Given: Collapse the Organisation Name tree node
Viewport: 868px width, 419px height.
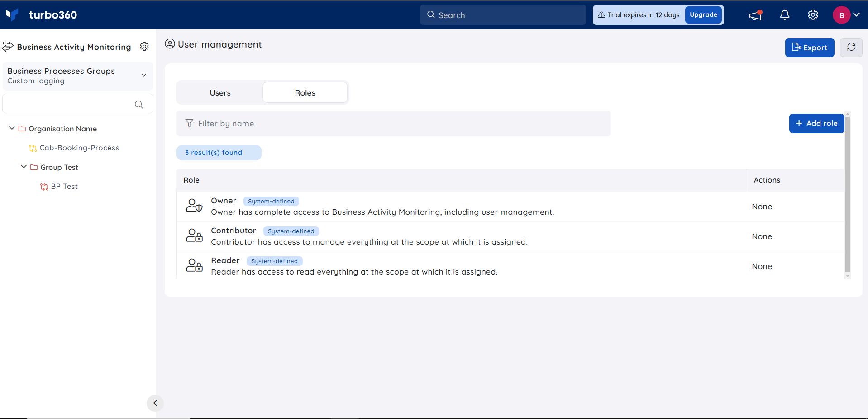Looking at the screenshot, I should click(x=12, y=129).
